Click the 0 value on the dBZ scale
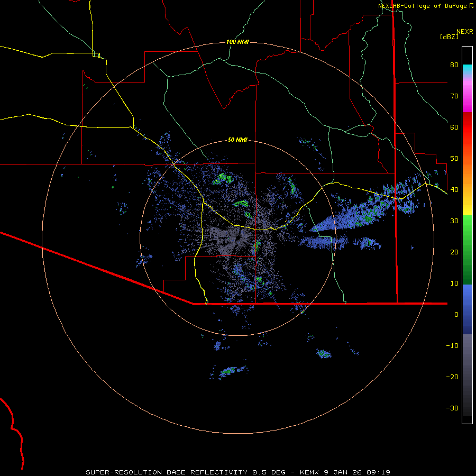The image size is (476, 476). click(x=456, y=315)
